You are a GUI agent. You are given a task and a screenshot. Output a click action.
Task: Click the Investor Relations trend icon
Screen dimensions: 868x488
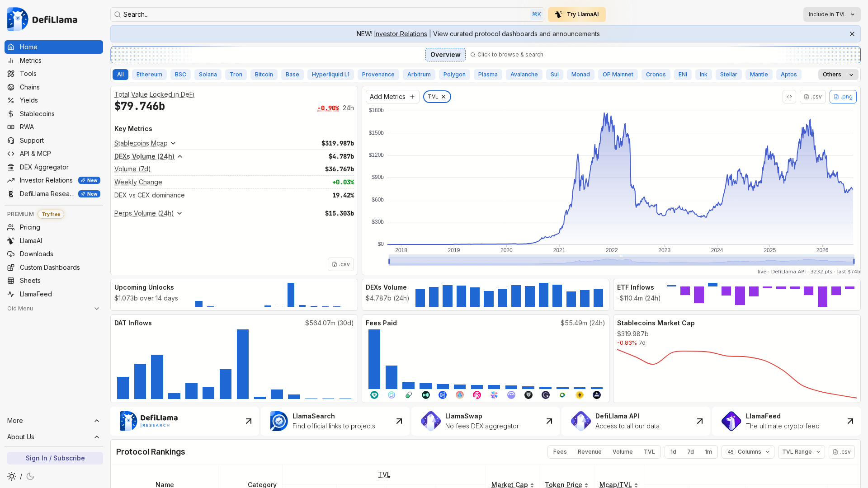(11, 180)
